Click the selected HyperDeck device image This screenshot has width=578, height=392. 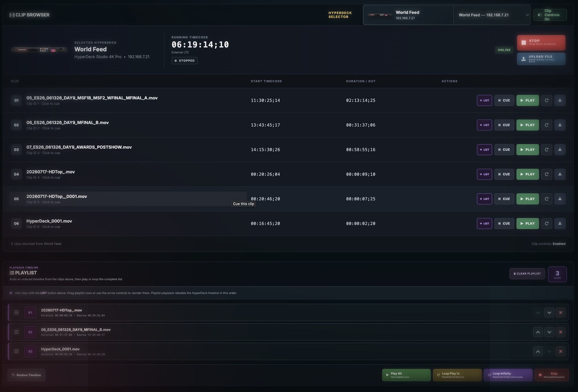point(39,50)
